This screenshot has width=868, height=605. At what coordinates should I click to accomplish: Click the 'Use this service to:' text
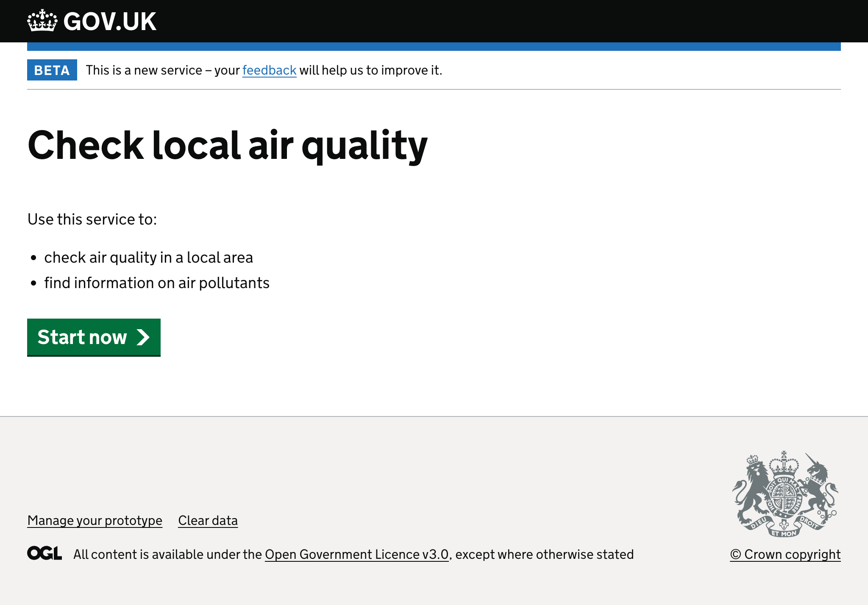(92, 219)
